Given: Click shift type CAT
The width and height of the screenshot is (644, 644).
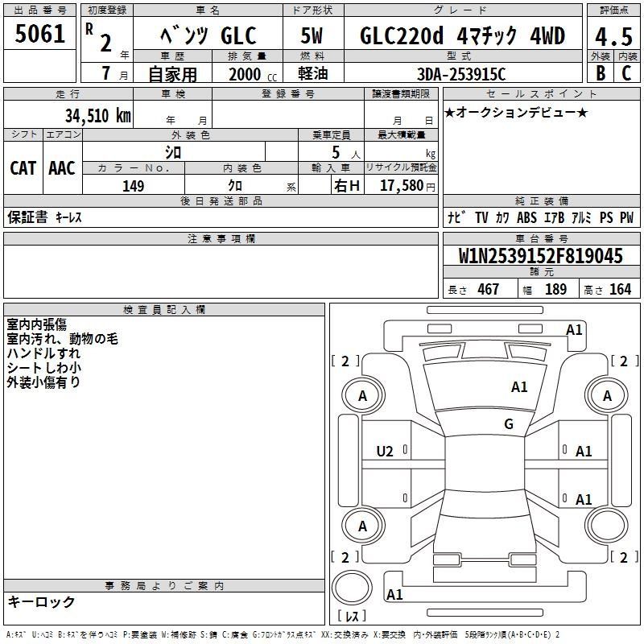Looking at the screenshot, I should (x=23, y=168).
